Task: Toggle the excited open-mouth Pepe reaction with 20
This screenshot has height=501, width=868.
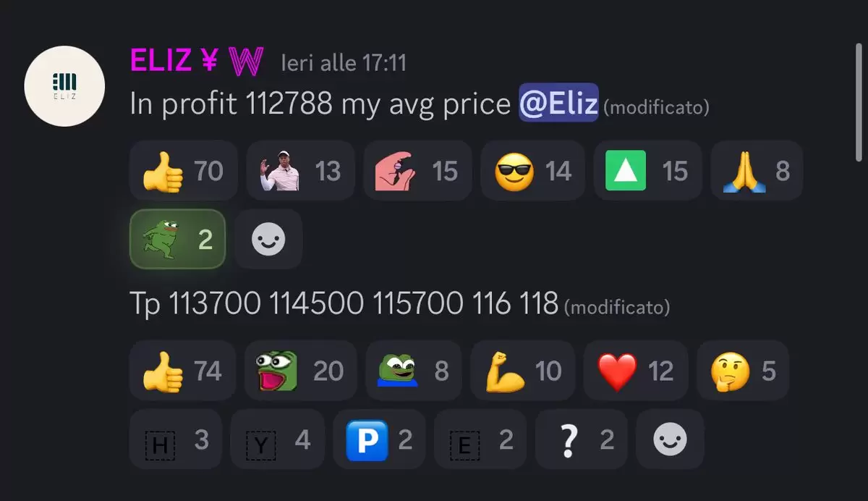Action: 301,371
